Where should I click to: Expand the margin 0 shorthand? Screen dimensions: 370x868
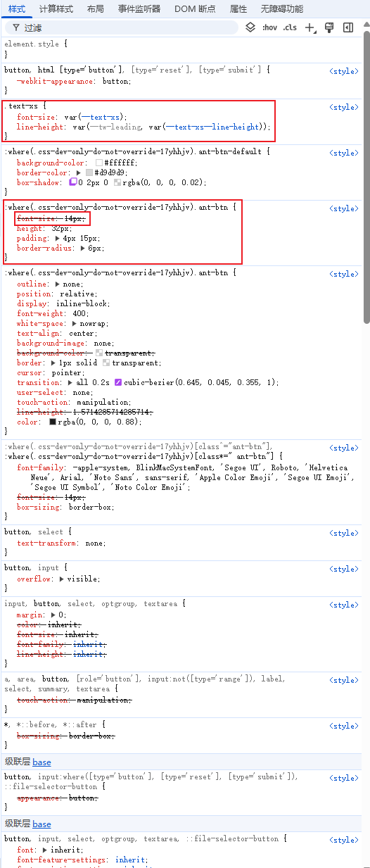point(53,615)
